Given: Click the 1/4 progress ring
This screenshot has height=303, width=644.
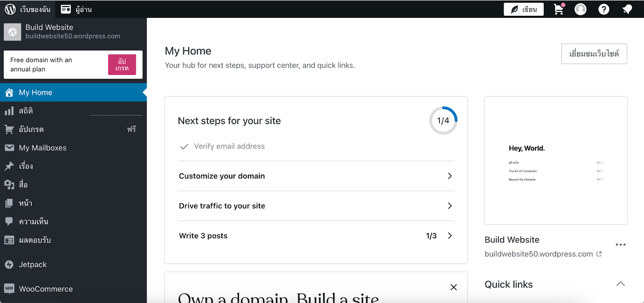Looking at the screenshot, I should (443, 120).
